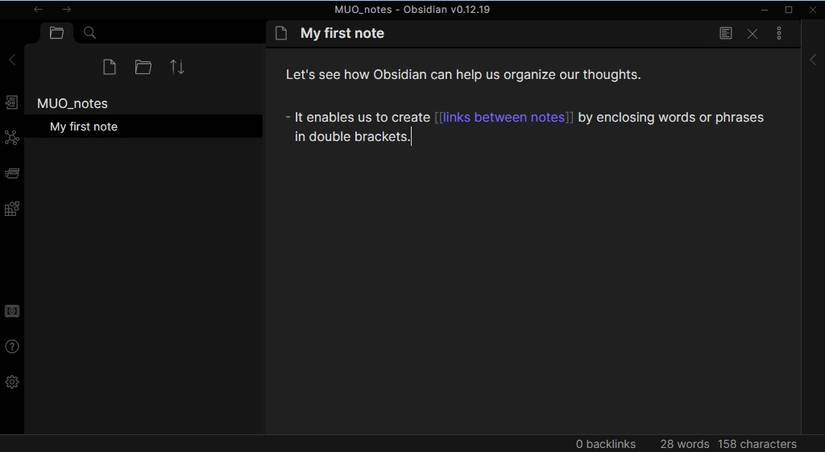Maximize the Obsidian window

(789, 9)
